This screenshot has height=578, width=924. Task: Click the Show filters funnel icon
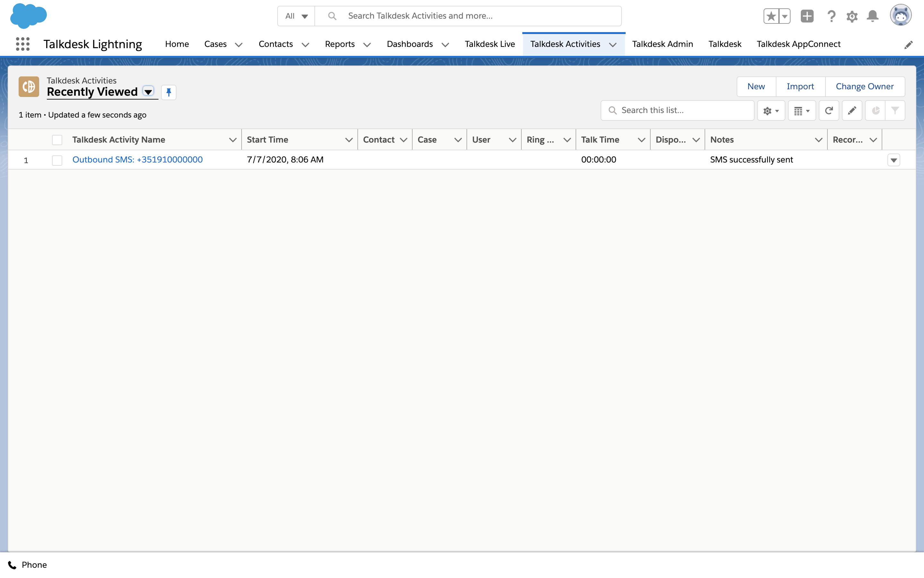point(895,110)
